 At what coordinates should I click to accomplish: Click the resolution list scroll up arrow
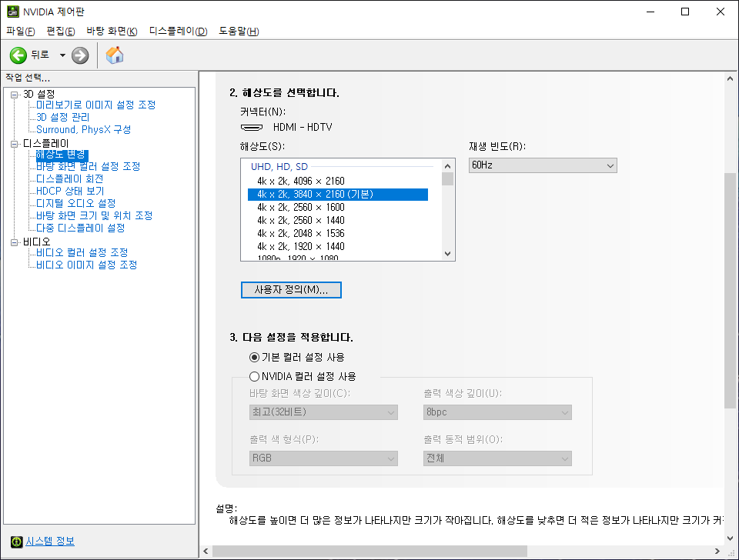click(x=448, y=166)
